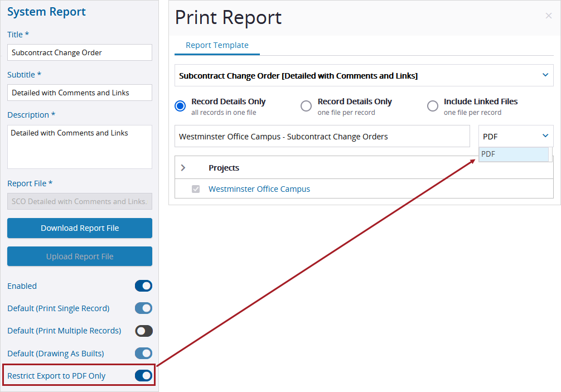The height and width of the screenshot is (392, 561).
Task: Choose PDF from the format list
Action: (x=514, y=154)
